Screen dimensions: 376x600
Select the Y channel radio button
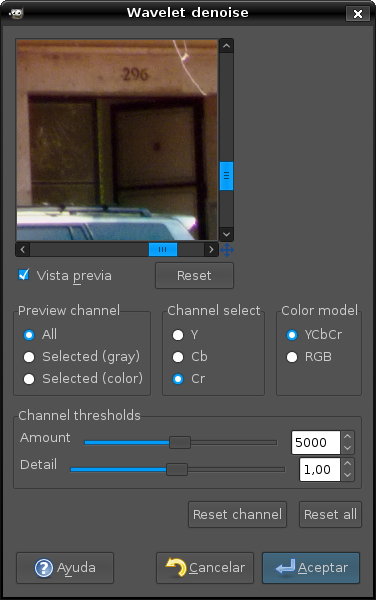[x=178, y=335]
